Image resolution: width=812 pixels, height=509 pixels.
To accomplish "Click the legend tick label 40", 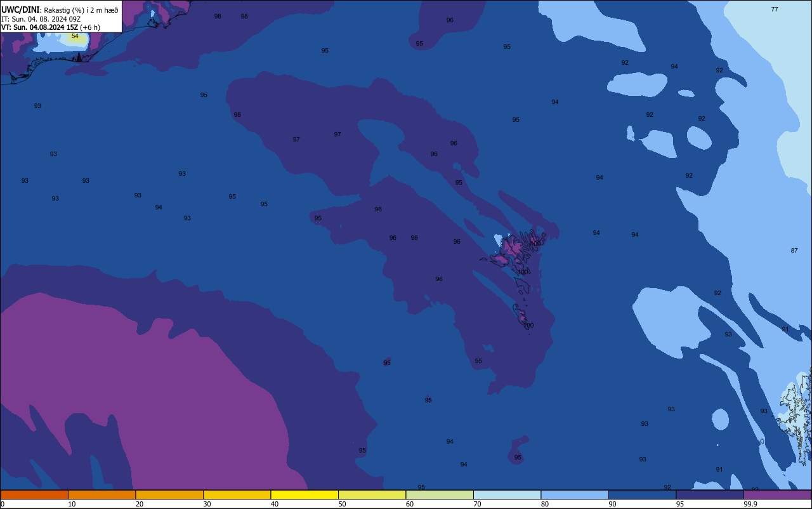I will (274, 504).
